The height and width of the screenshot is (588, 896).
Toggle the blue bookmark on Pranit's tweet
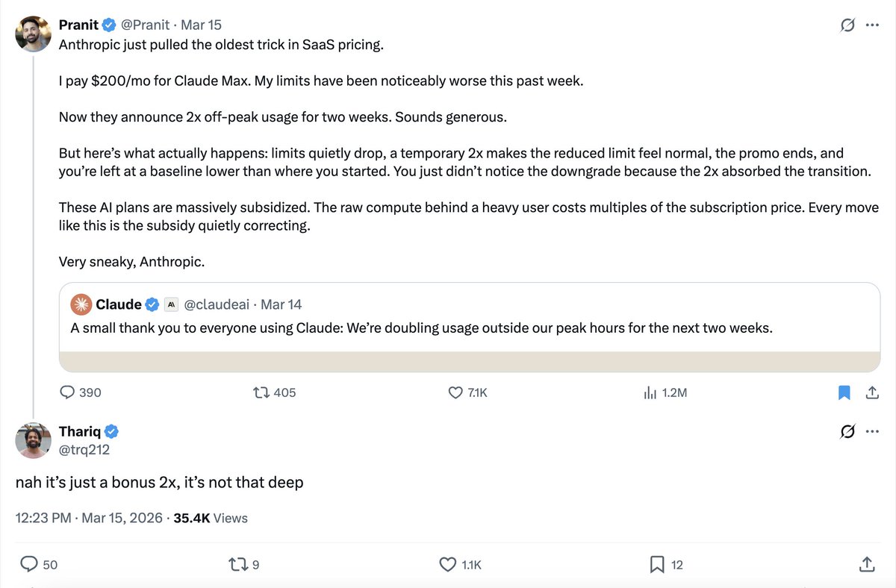click(844, 392)
